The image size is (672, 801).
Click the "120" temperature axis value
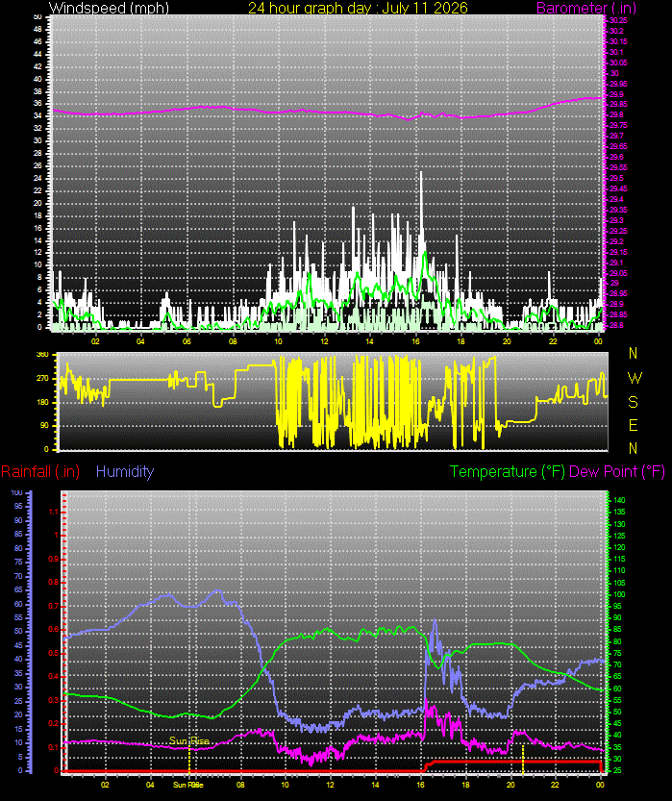coord(619,547)
